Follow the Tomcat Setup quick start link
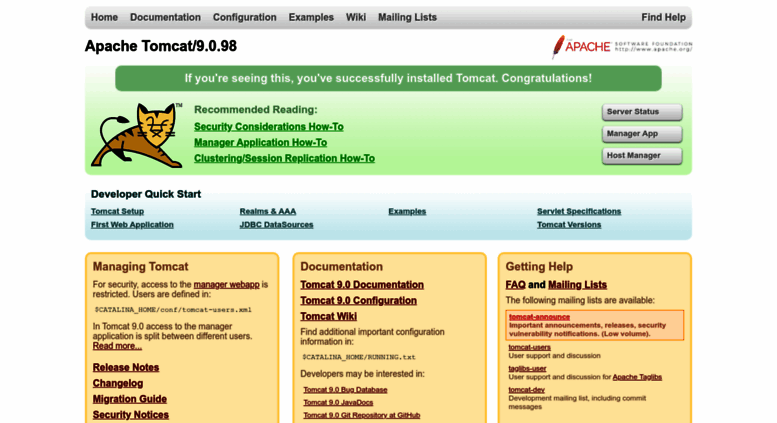777x423 pixels. (x=117, y=211)
